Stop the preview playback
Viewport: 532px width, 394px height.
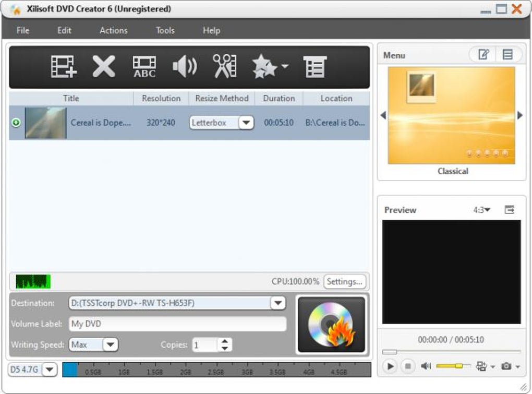tap(408, 366)
